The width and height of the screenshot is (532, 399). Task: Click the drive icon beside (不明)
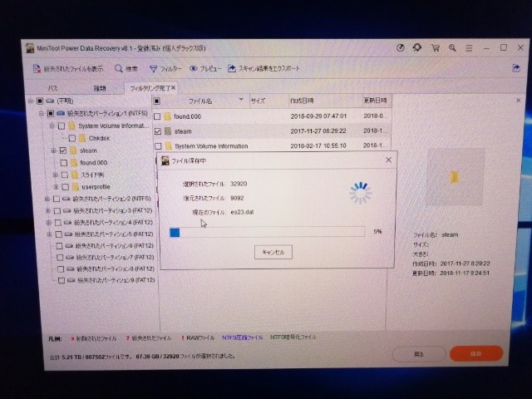pos(50,101)
